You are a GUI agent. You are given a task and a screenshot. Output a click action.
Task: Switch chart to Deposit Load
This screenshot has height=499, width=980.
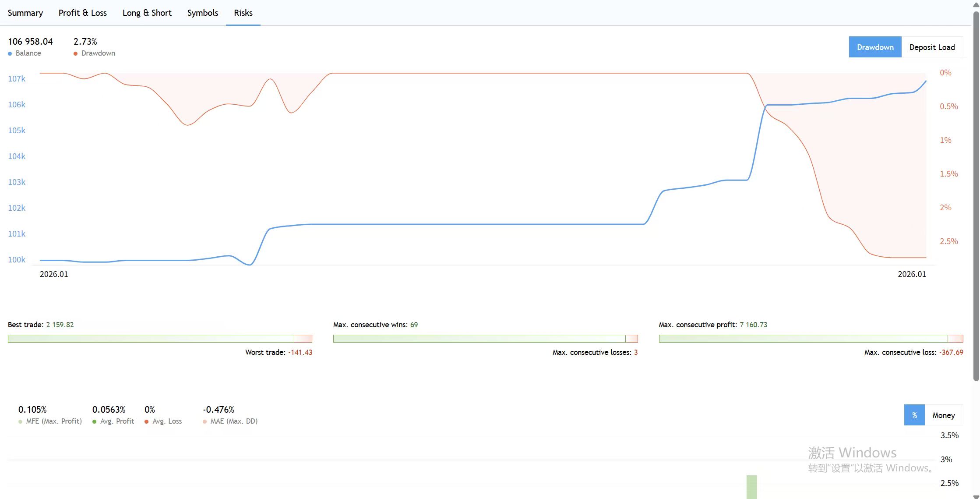(932, 47)
